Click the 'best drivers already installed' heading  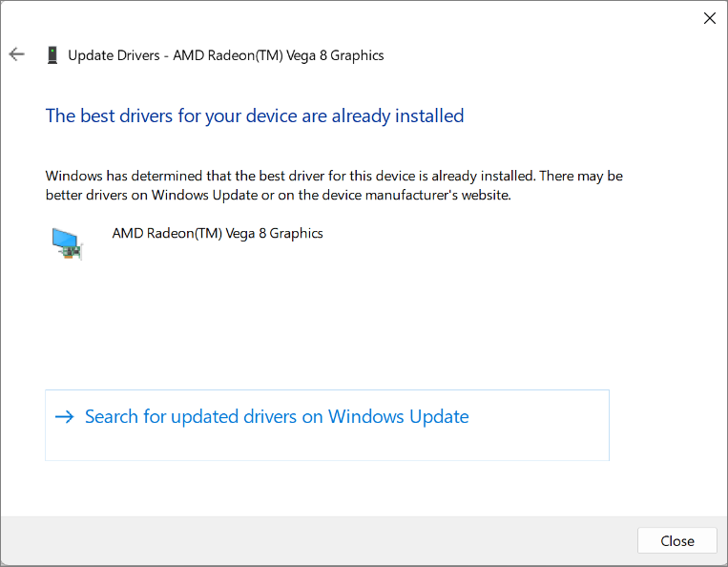[255, 115]
